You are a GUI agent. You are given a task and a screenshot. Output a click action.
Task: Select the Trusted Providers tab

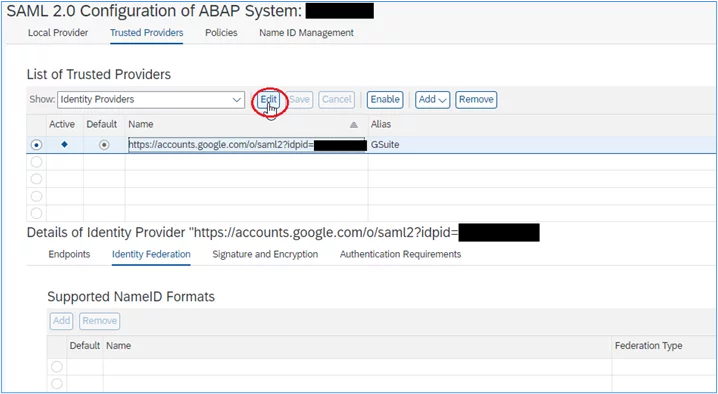pos(147,33)
